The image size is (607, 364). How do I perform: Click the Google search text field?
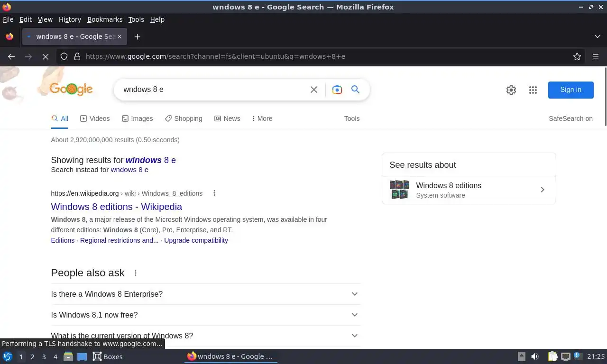tap(212, 90)
